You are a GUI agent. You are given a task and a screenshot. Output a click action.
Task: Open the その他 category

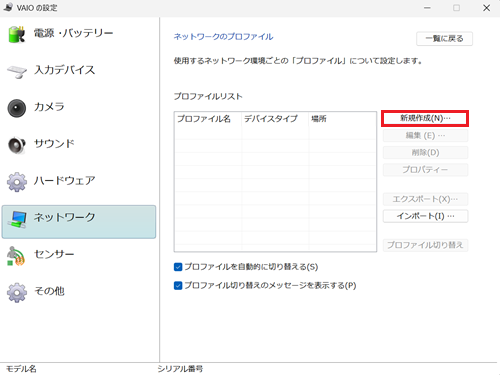79,292
